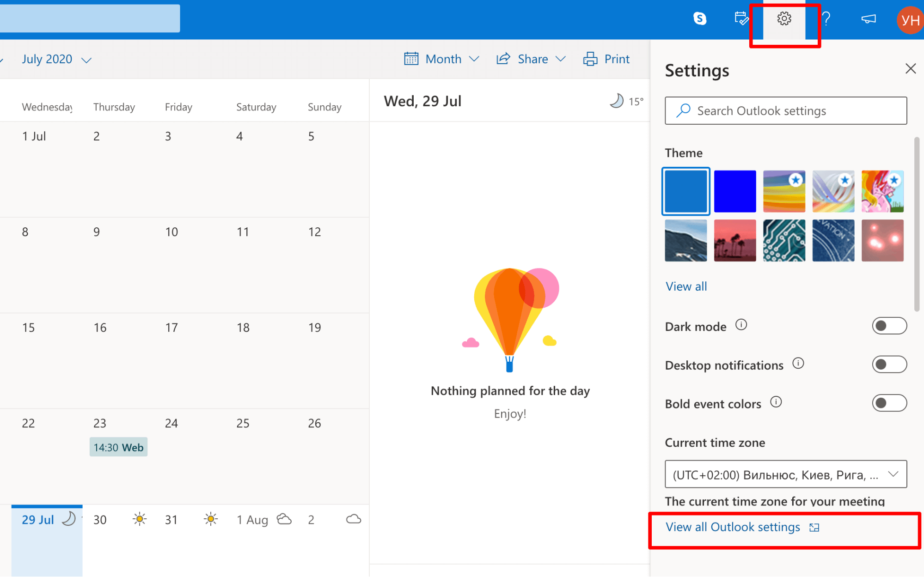The image size is (924, 577).
Task: Click the What's New megaphone icon
Action: pos(868,19)
